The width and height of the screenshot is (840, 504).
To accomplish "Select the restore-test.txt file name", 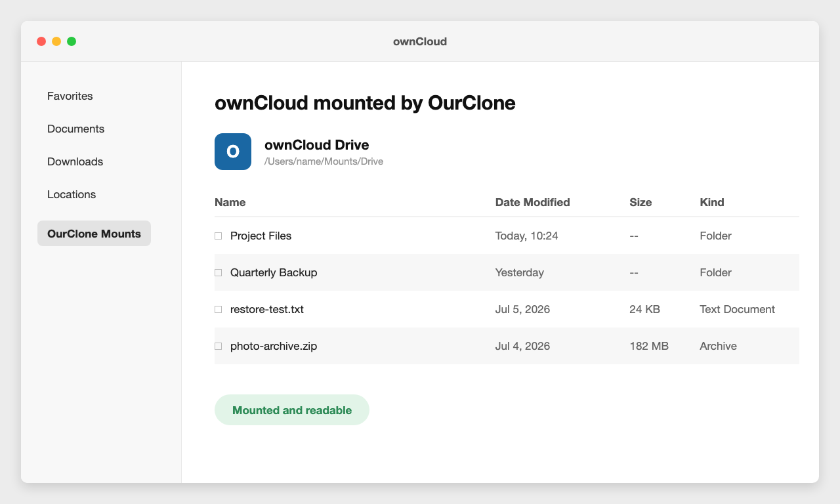I will click(267, 309).
